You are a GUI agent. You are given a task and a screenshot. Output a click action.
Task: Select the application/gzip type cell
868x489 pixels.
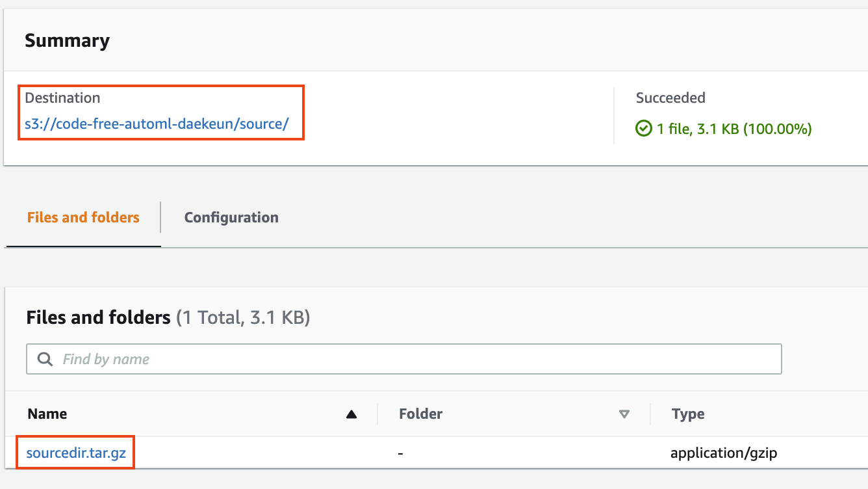[724, 453]
